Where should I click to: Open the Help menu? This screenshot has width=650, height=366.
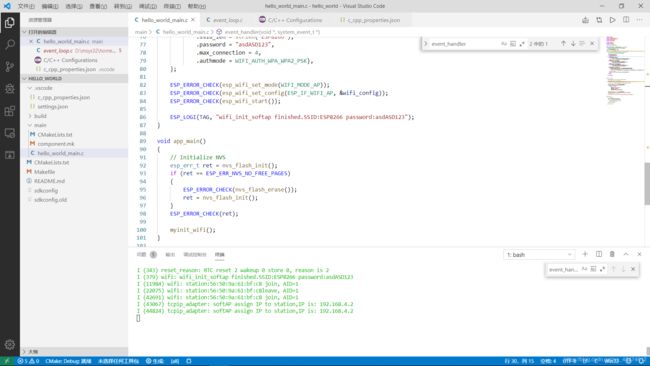click(x=196, y=6)
